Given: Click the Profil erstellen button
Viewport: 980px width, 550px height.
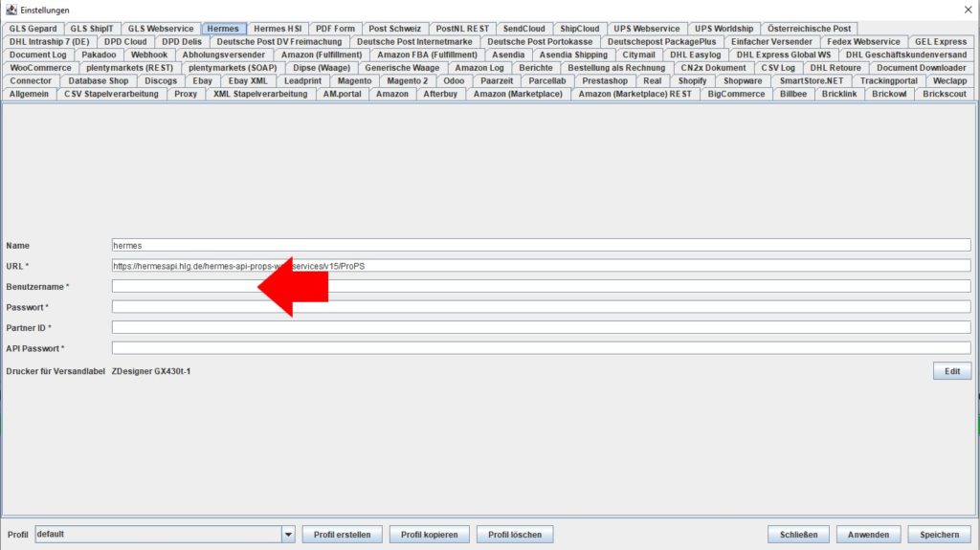Looking at the screenshot, I should [x=342, y=535].
